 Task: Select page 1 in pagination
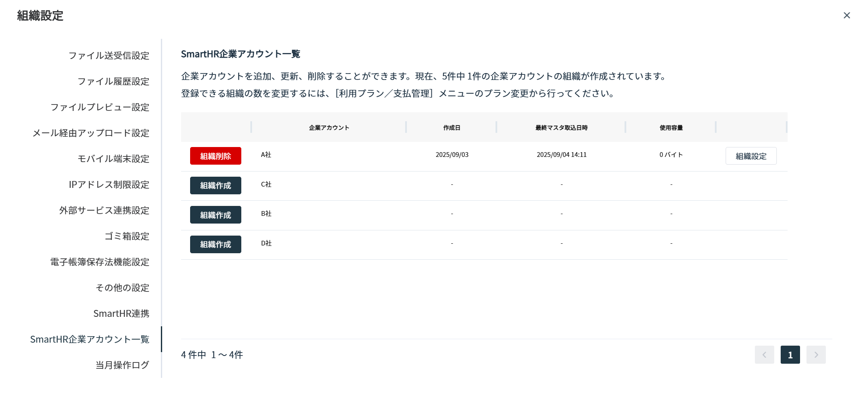[x=790, y=355]
